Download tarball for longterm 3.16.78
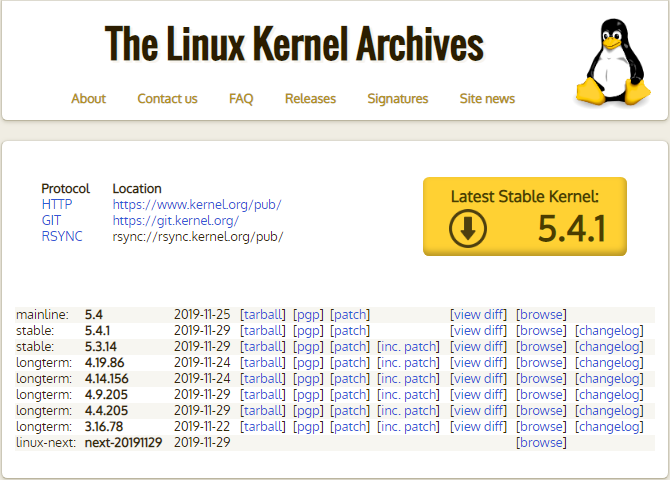Viewport: 670px width, 480px height. point(263,427)
